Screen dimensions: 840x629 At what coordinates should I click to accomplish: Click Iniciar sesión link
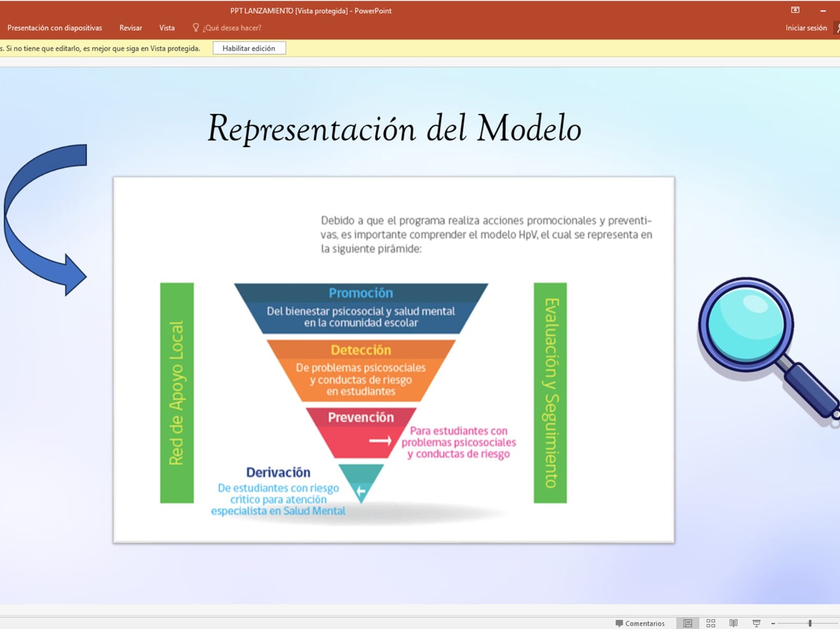click(x=806, y=28)
